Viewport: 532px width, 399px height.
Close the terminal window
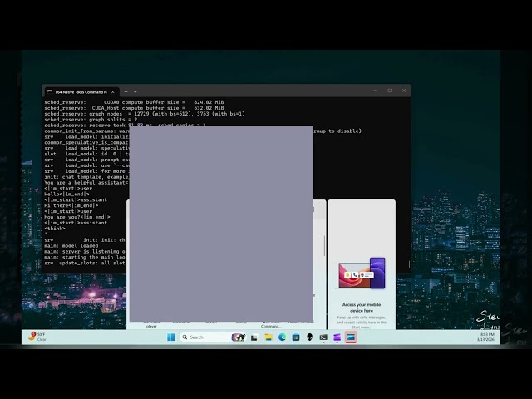(x=404, y=91)
